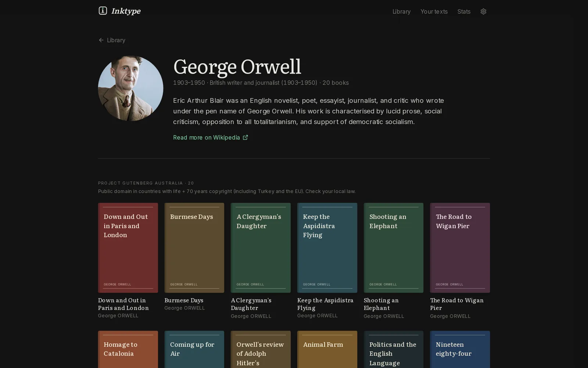The height and width of the screenshot is (368, 588).
Task: Click the 1903–1950 British writer subtitle line
Action: click(x=261, y=83)
